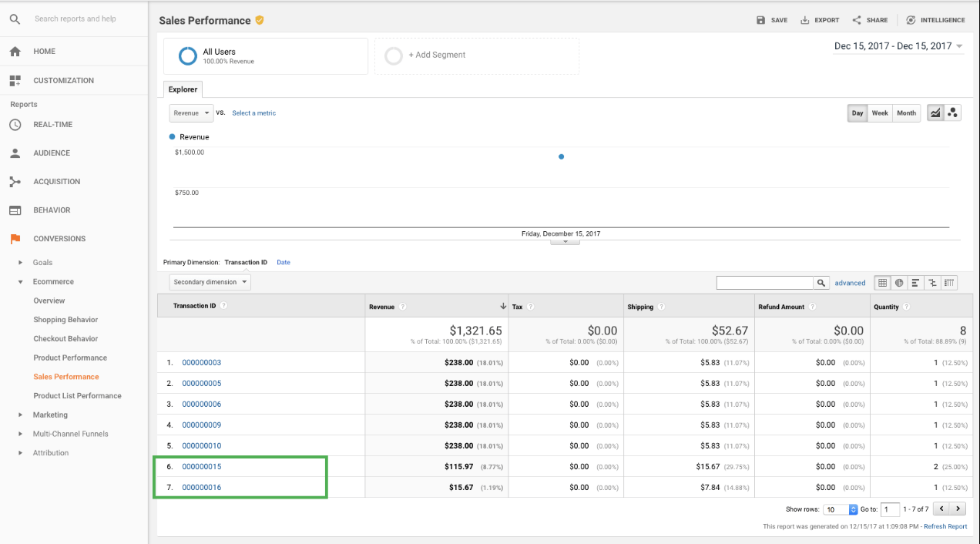
Task: Open the Ecommerce Overview report
Action: click(x=49, y=301)
